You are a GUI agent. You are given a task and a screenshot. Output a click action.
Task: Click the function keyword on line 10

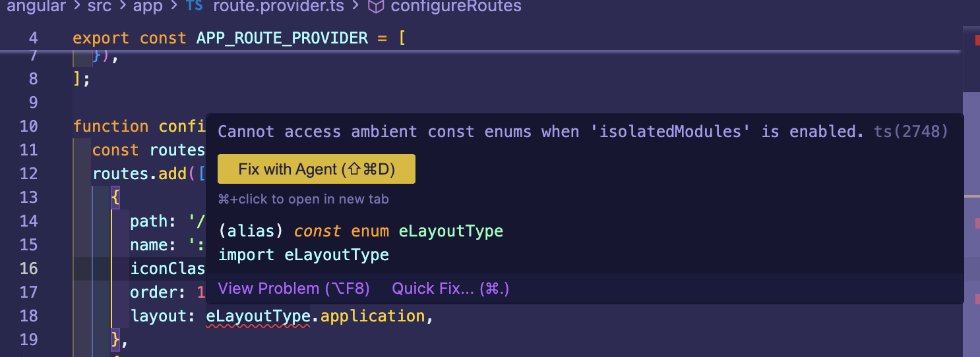click(x=111, y=126)
